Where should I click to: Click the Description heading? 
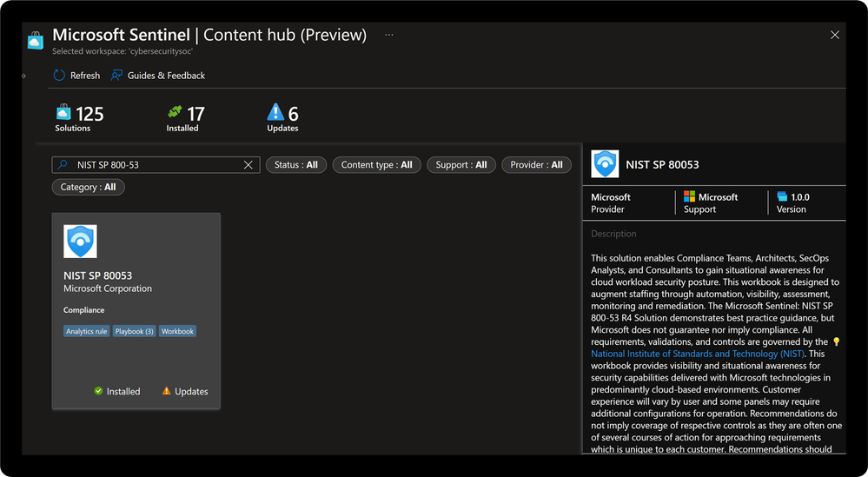point(613,234)
